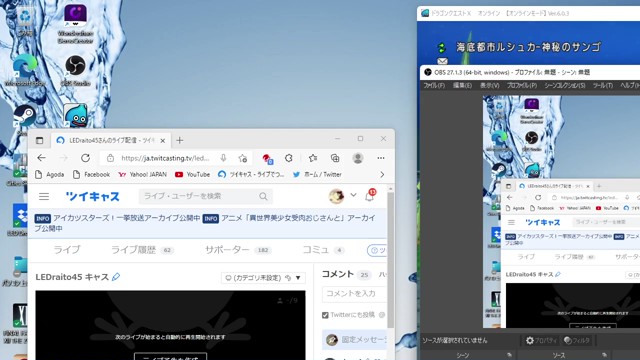
Task: Open the Facebook bookmark
Action: (x=91, y=175)
